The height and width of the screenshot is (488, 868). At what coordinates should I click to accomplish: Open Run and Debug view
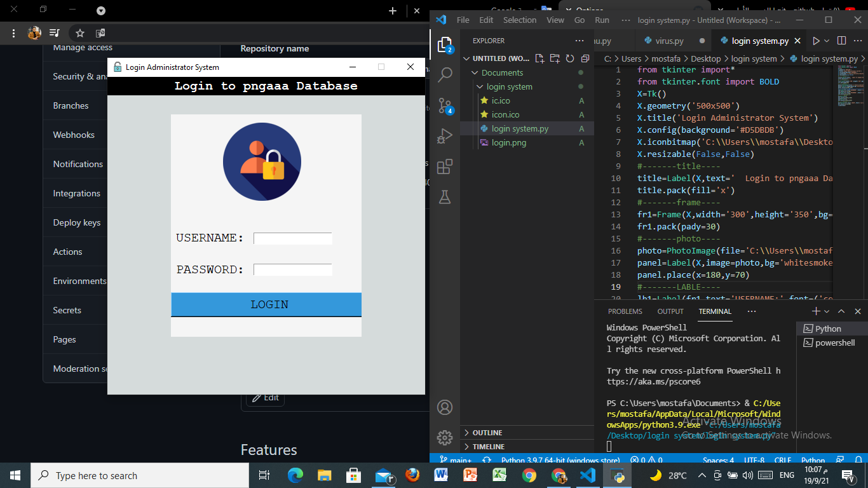tap(445, 136)
